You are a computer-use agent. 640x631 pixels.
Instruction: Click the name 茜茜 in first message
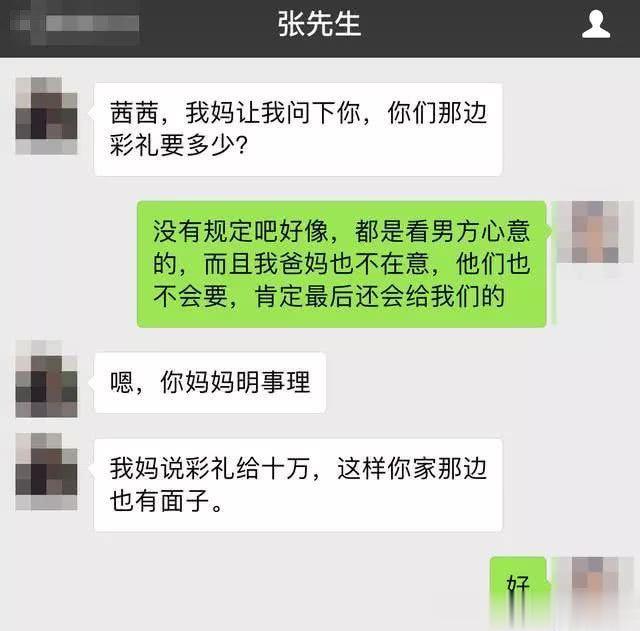pos(134,113)
